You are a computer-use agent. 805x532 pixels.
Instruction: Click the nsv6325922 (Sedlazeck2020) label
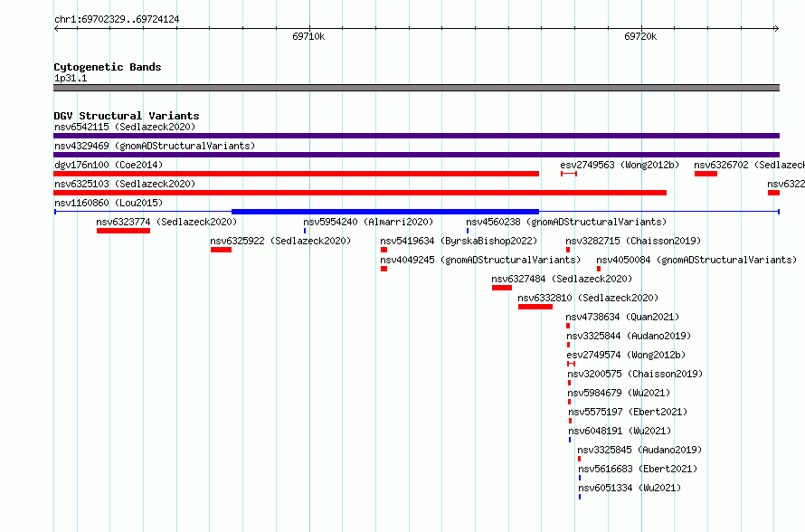pyautogui.click(x=280, y=241)
